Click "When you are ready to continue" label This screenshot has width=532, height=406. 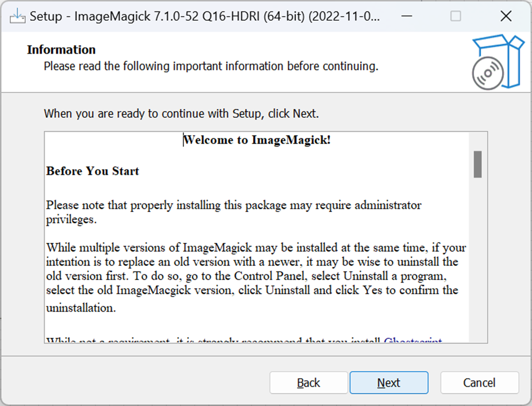click(x=181, y=113)
